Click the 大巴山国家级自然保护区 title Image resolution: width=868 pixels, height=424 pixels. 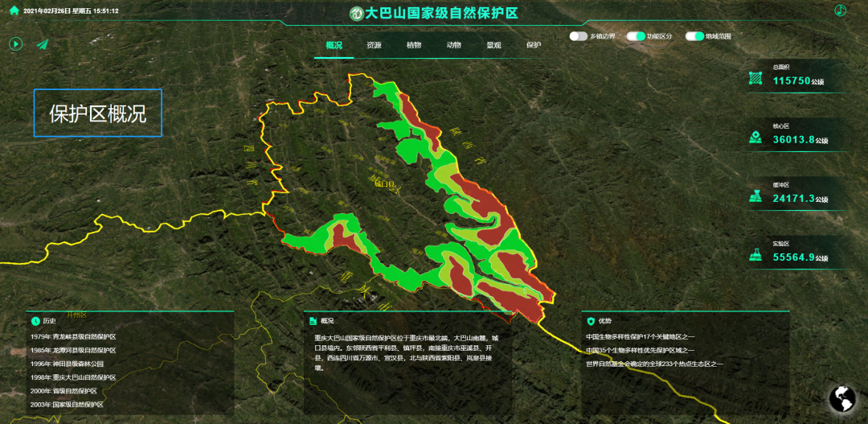click(x=441, y=14)
